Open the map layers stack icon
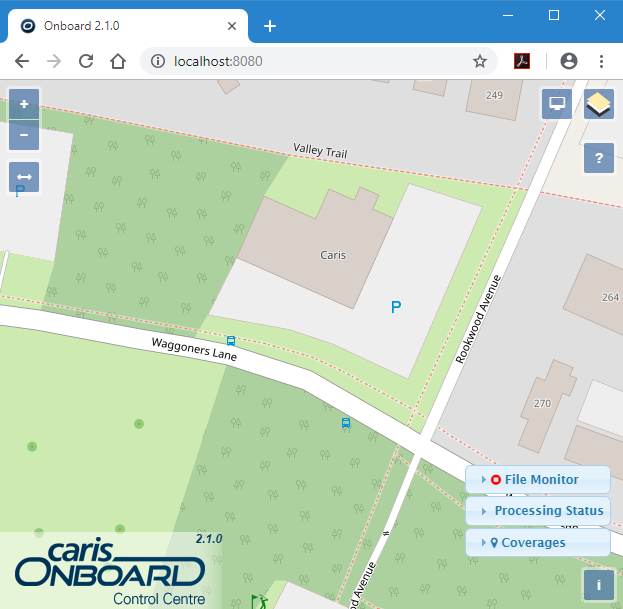Image resolution: width=623 pixels, height=609 pixels. pos(598,104)
